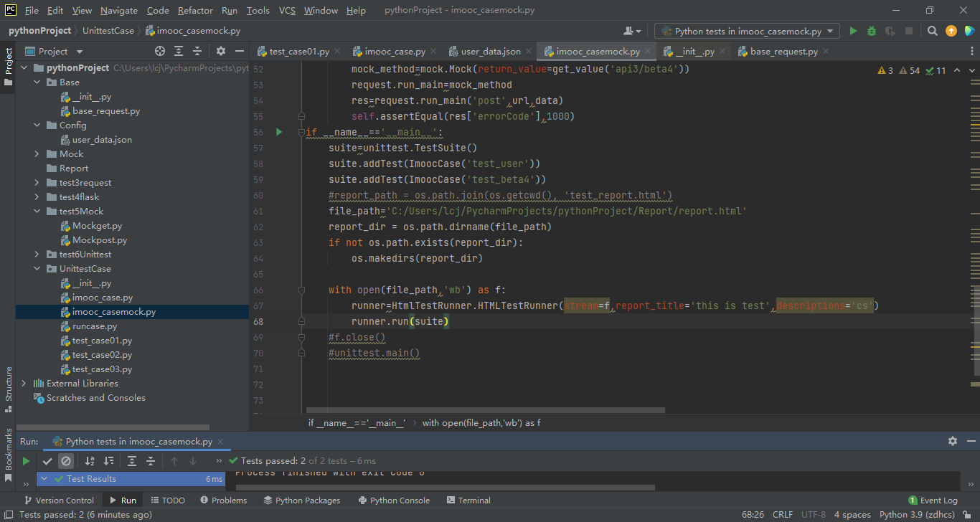This screenshot has width=980, height=522.
Task: Open the code-with-me user icon dropdown
Action: click(x=632, y=31)
